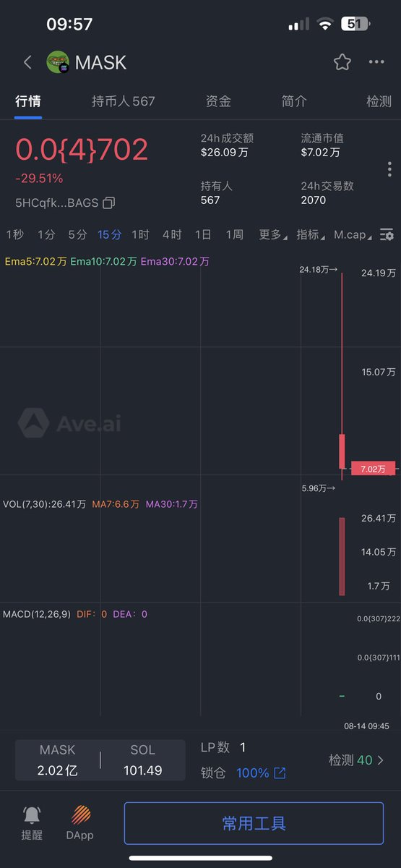Open the 资金 tab

[218, 101]
